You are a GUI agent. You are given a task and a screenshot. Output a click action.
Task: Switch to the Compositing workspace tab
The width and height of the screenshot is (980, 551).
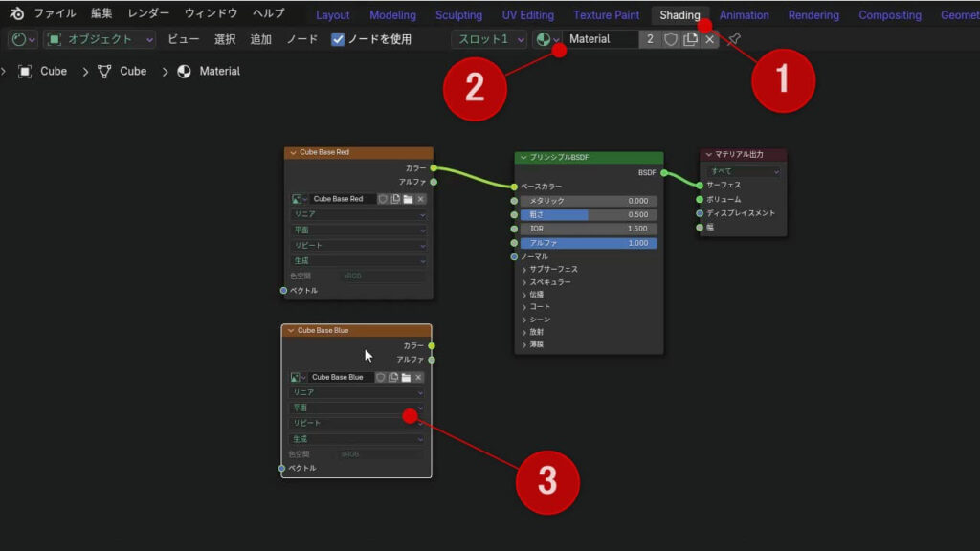coord(890,15)
